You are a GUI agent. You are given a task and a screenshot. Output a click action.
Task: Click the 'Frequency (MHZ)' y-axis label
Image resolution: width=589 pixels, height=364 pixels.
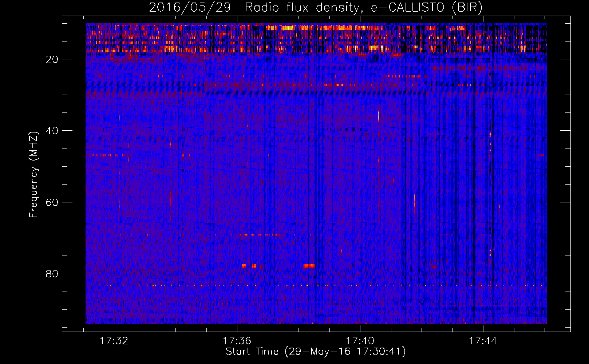33,175
